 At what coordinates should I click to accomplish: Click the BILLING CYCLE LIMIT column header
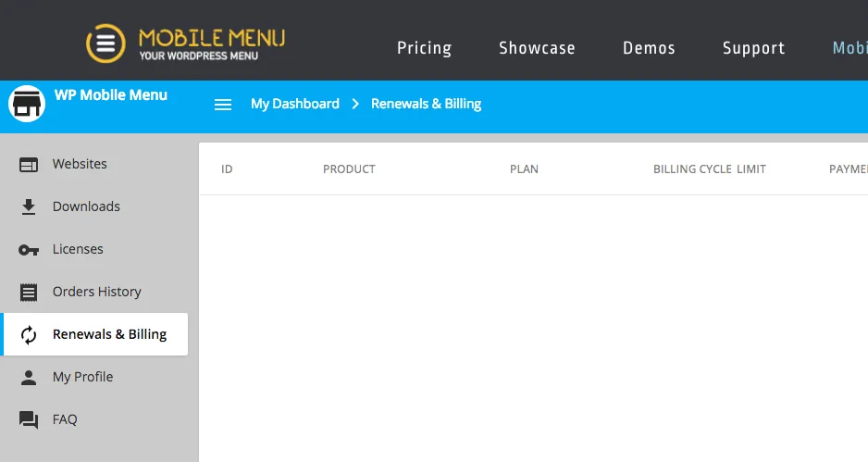point(710,169)
